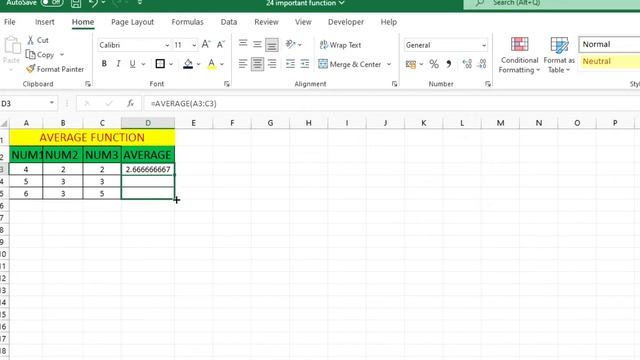
Task: Toggle the AutoSave switch
Action: pos(52,3)
